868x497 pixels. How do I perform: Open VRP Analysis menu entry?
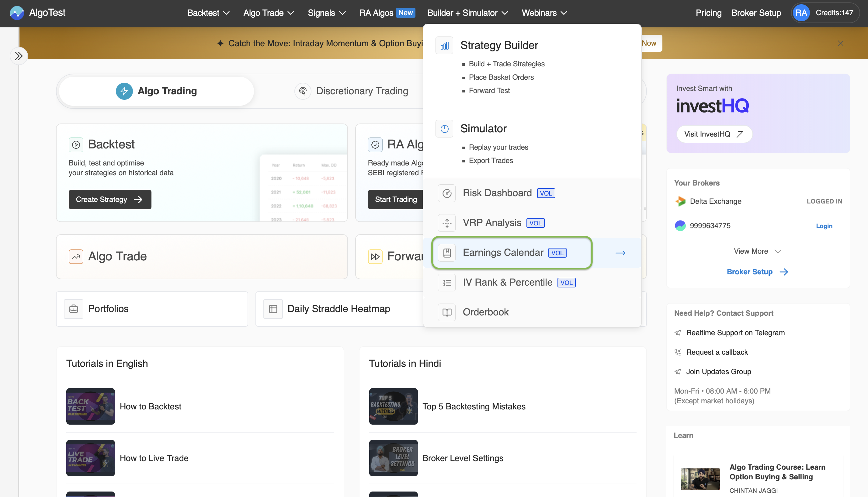pyautogui.click(x=532, y=223)
